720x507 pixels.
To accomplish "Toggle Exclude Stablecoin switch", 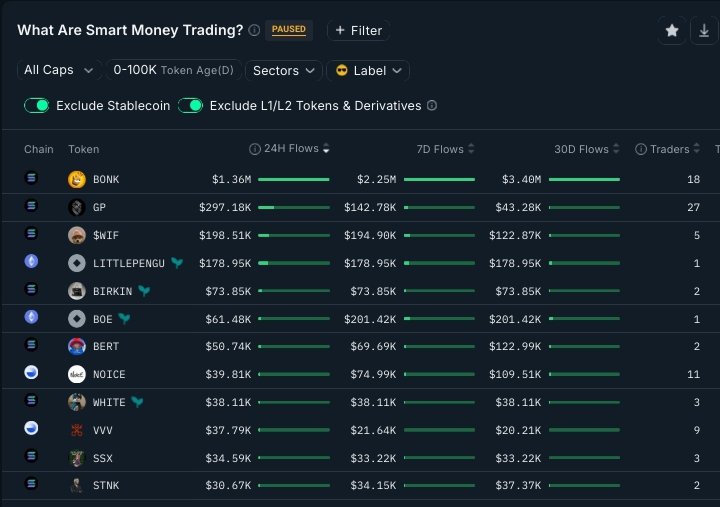I will click(37, 106).
